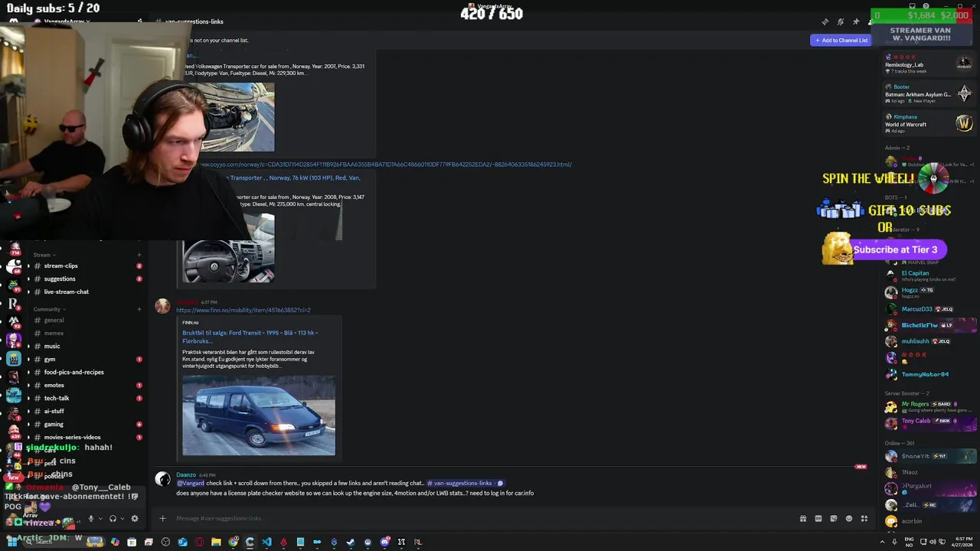Viewport: 980px width, 551px height.
Task: Open the finn.no mobility item link
Action: click(x=243, y=310)
